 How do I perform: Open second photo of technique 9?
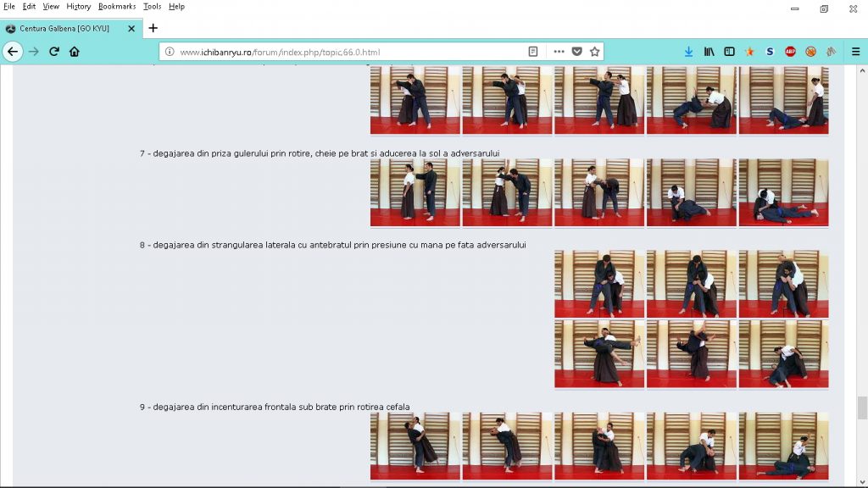click(x=507, y=446)
